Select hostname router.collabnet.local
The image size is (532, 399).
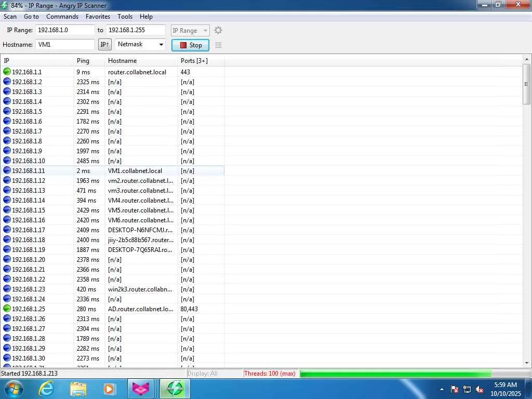tap(137, 72)
